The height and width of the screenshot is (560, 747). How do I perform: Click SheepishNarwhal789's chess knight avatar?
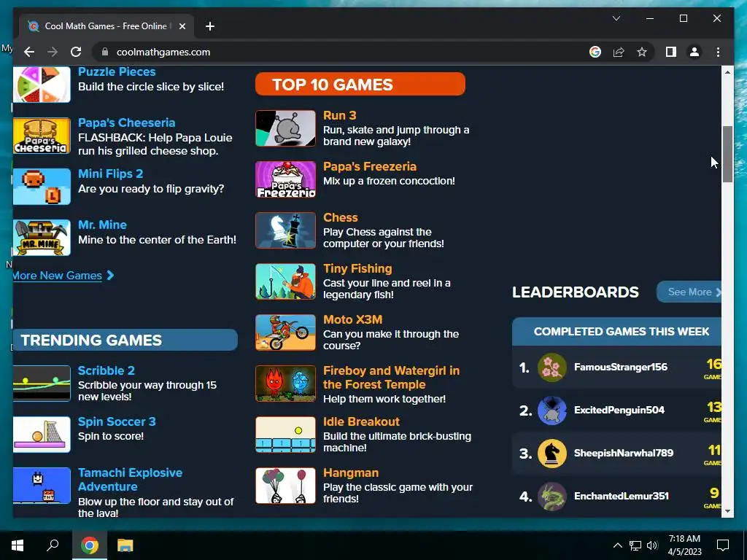click(x=552, y=454)
